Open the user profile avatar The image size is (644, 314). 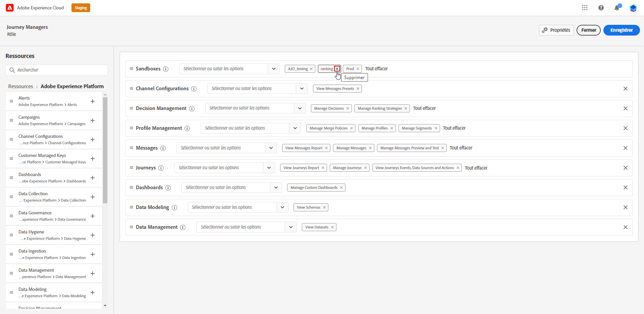633,8
